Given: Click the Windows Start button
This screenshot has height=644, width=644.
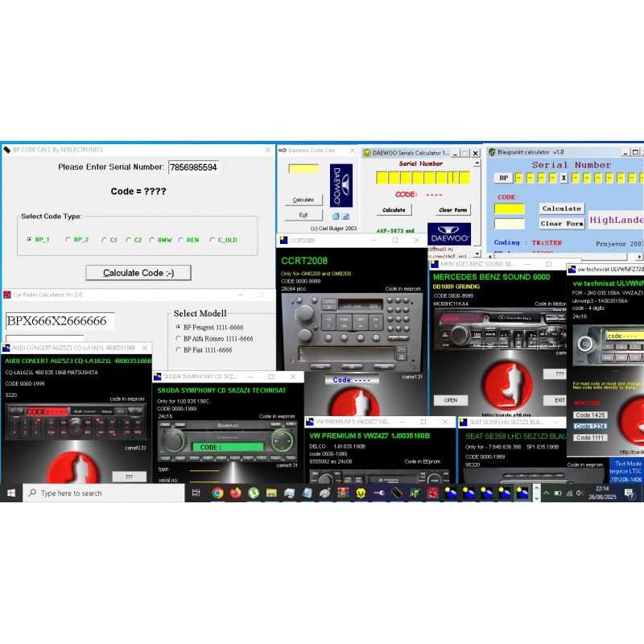Looking at the screenshot, I should click(10, 493).
